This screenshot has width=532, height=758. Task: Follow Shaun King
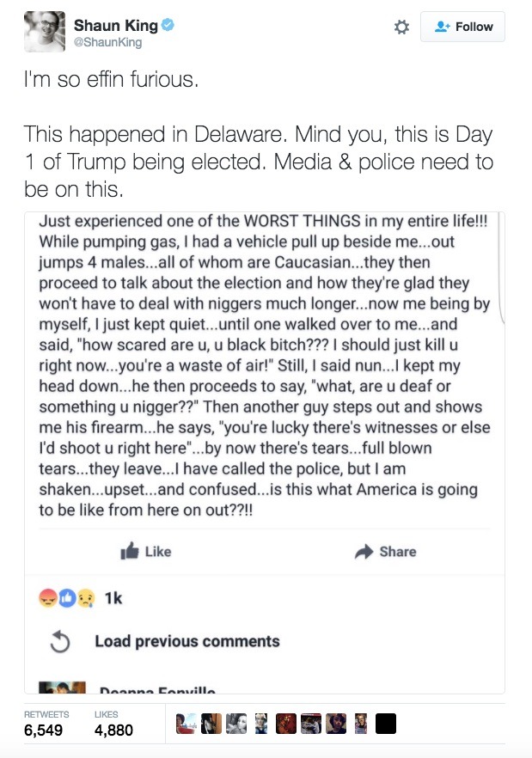462,27
